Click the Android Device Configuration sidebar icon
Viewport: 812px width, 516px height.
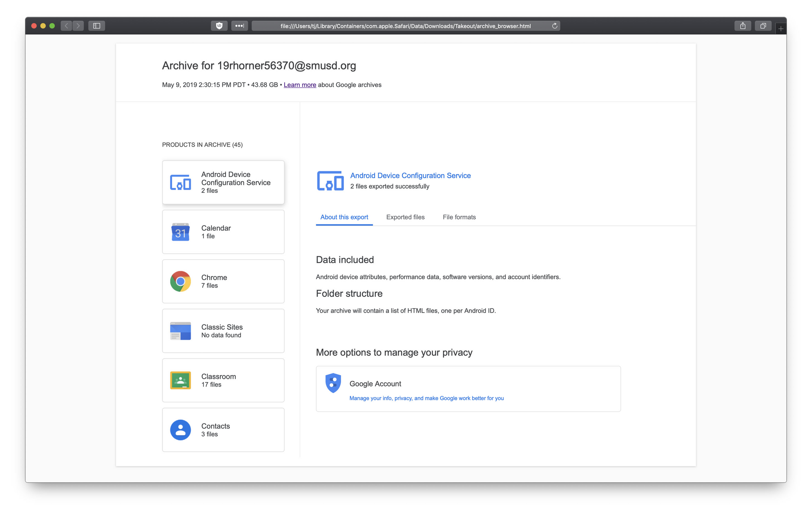pyautogui.click(x=180, y=183)
